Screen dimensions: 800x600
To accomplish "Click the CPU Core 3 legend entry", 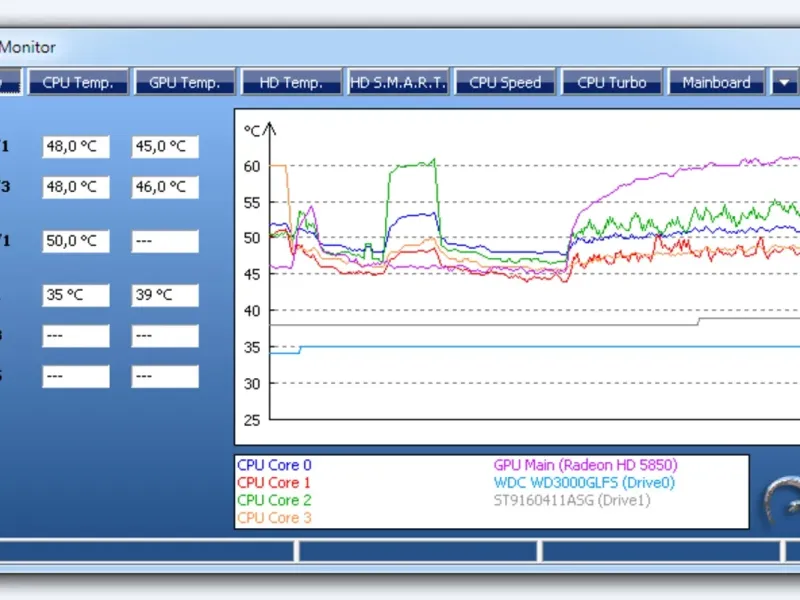I will (274, 517).
